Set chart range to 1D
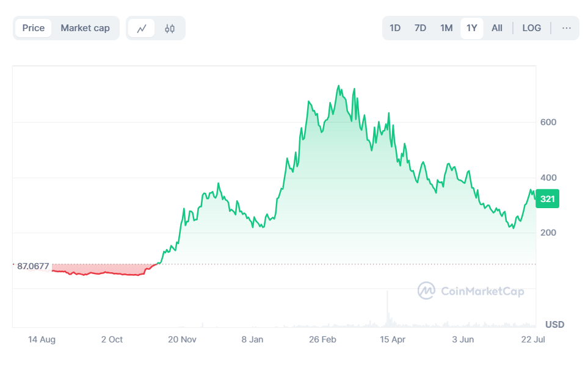The width and height of the screenshot is (588, 365). [x=395, y=28]
